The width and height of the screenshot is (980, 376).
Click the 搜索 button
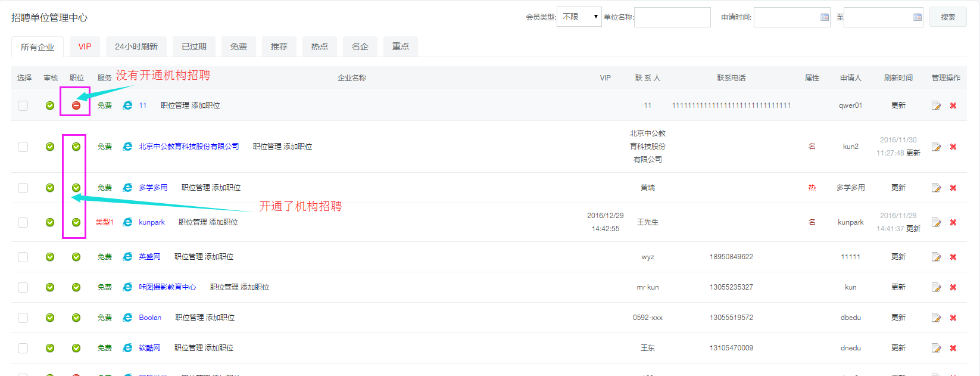click(948, 17)
